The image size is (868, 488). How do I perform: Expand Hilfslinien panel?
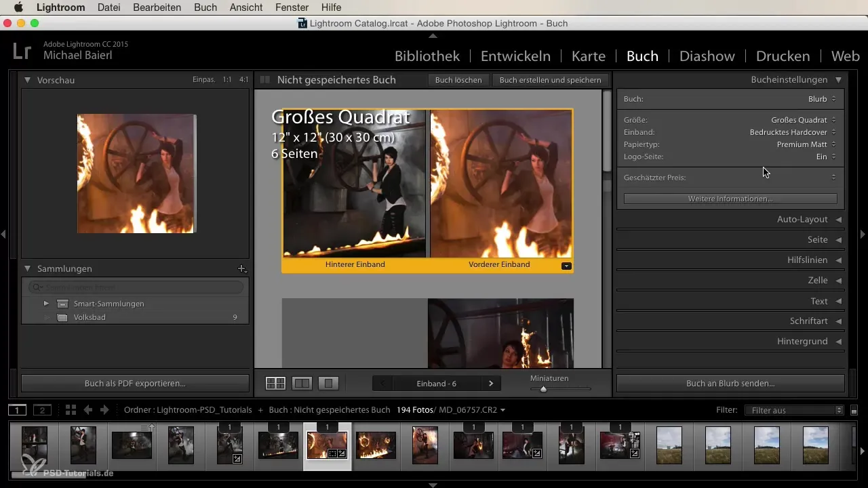click(x=839, y=260)
